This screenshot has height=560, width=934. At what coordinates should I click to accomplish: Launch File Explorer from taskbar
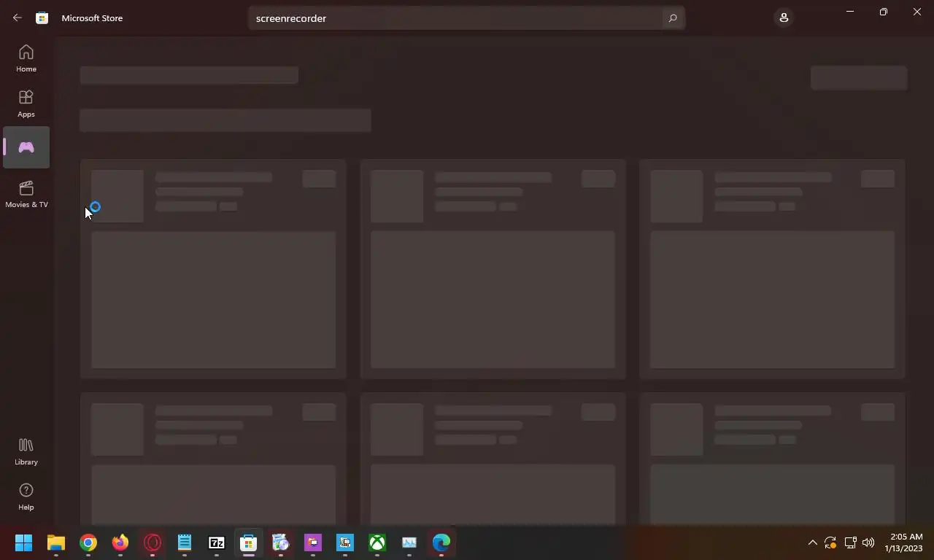(56, 542)
